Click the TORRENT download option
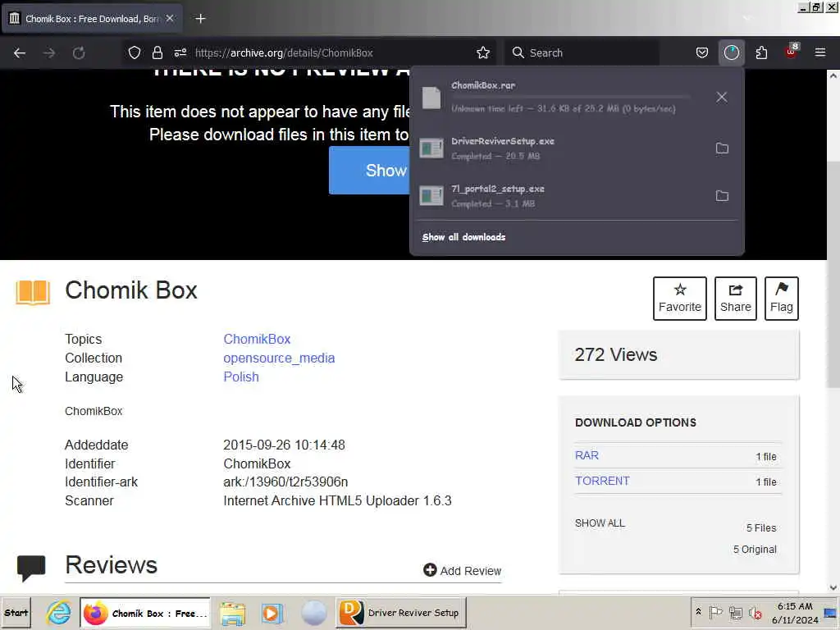The image size is (840, 630). tap(602, 481)
